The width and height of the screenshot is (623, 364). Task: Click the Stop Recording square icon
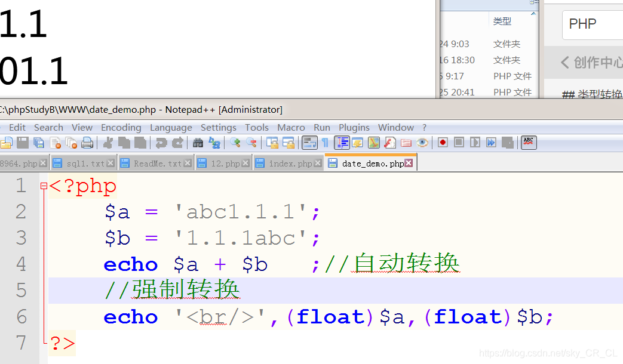point(459,143)
